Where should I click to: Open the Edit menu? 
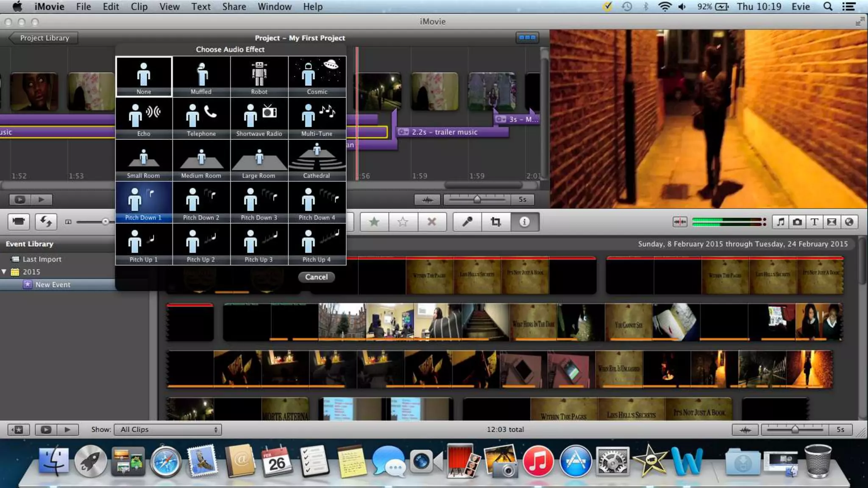pos(111,7)
